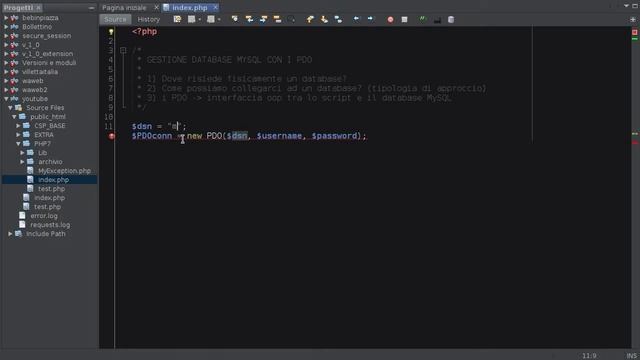Switch editor to History view

(149, 19)
